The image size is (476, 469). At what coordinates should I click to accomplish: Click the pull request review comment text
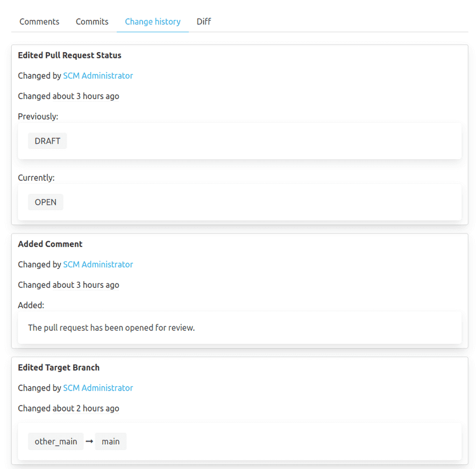[x=111, y=327]
